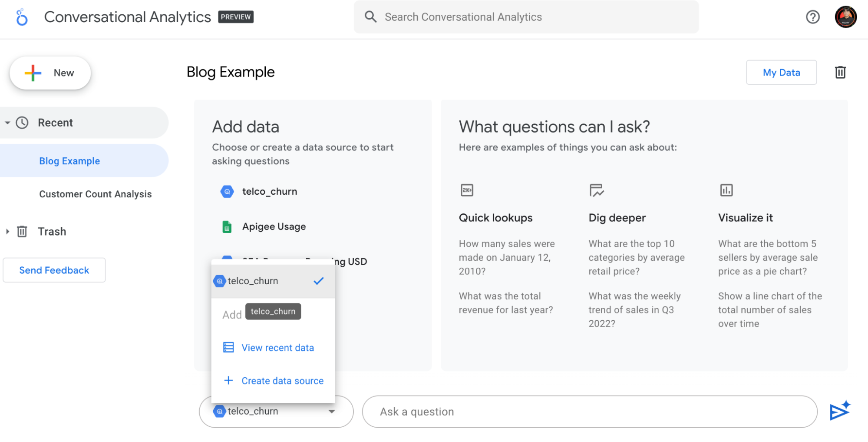Select telco_churn in the dropdown menu
868x442 pixels.
(273, 281)
